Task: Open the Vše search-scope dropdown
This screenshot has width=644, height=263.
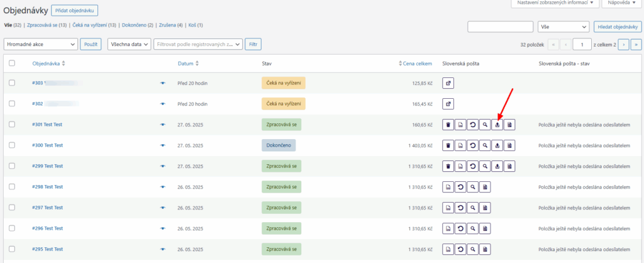Action: pos(563,26)
